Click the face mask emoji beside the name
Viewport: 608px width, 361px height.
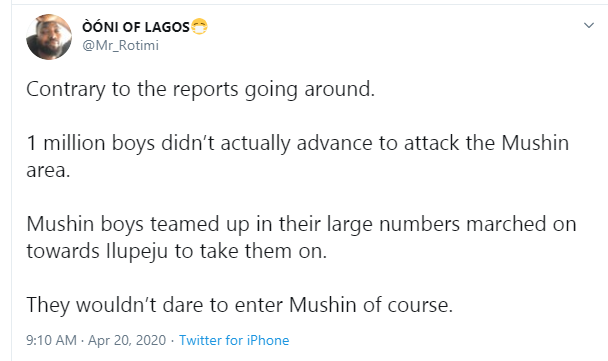[x=199, y=26]
